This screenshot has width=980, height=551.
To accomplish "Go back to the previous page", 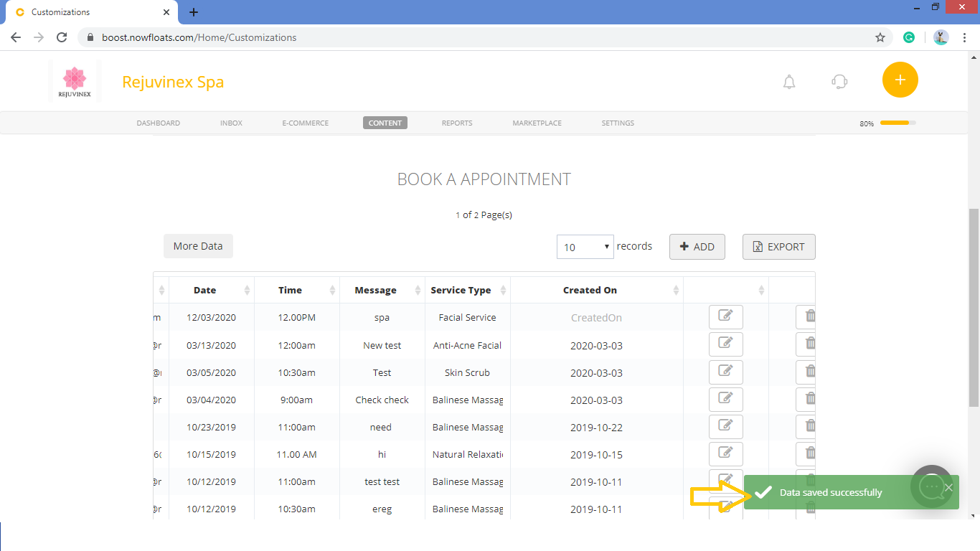I will (16, 37).
